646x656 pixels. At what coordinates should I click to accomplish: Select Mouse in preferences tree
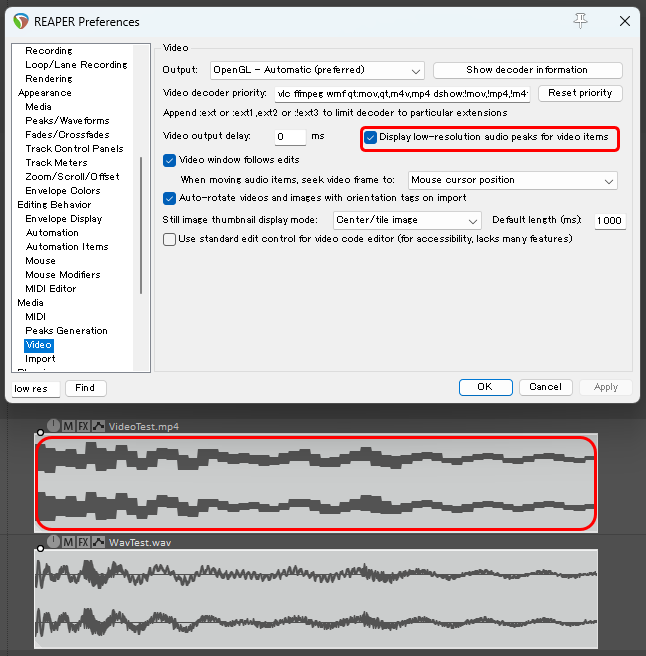pyautogui.click(x=40, y=261)
